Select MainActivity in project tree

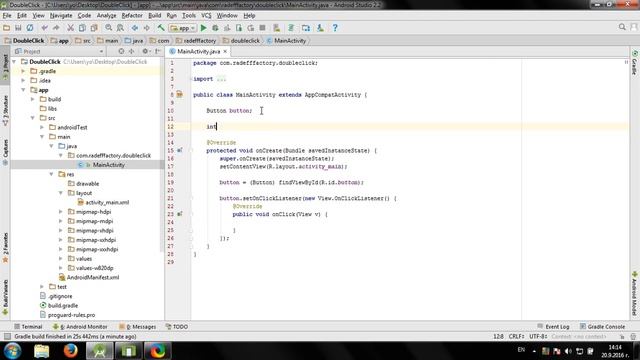tap(109, 165)
